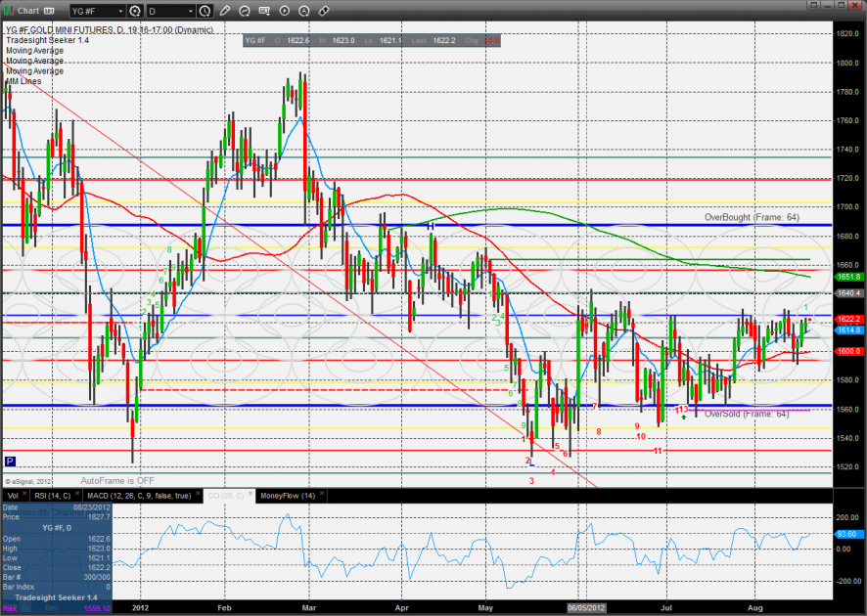867x616 pixels.
Task: Open symbol settings gear next to YG #F
Action: 136,12
